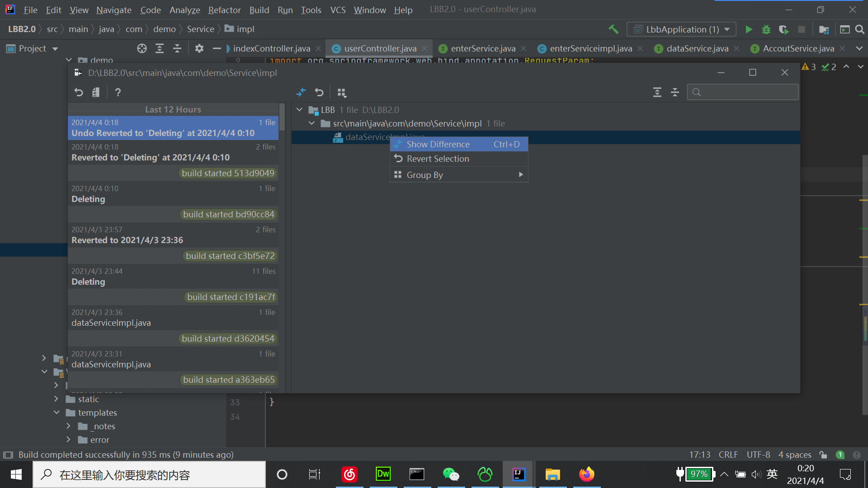Viewport: 868px width, 488px height.
Task: Click the Build hammer icon
Action: 613,29
